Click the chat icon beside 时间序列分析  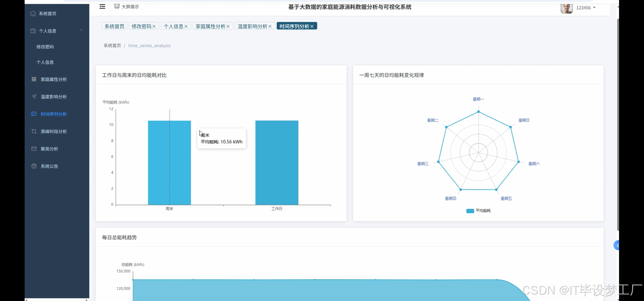click(34, 114)
